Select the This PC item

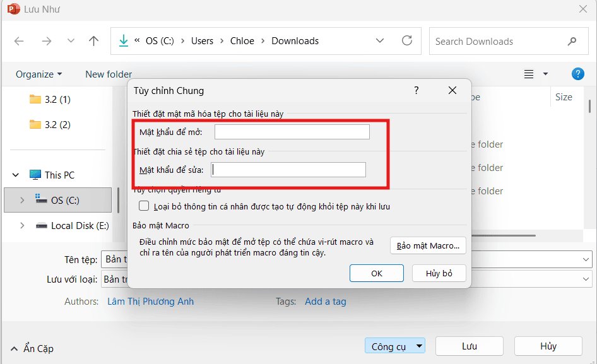coord(59,175)
